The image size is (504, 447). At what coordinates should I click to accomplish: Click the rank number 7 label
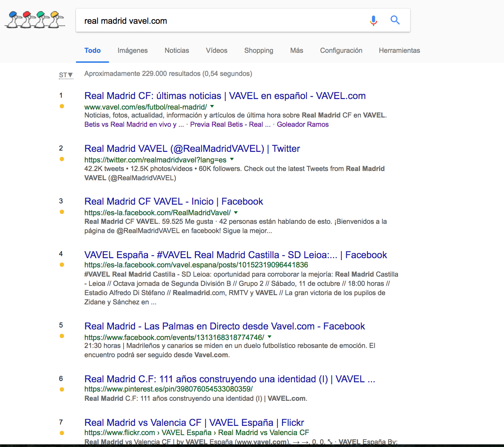(x=61, y=422)
